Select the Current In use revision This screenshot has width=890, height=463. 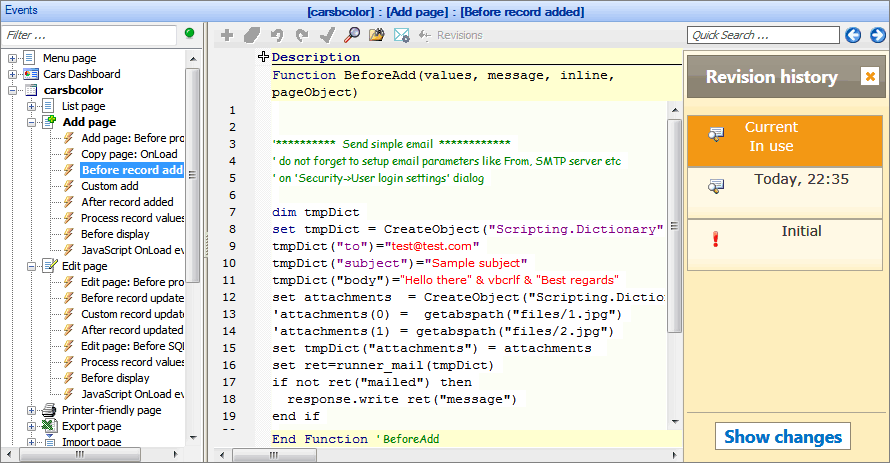(x=784, y=141)
